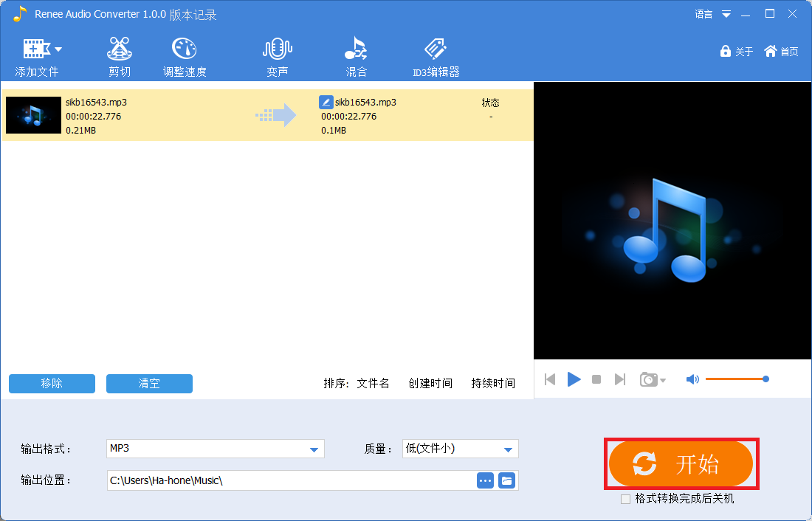Skip to previous track in player
The width and height of the screenshot is (812, 521).
click(550, 379)
